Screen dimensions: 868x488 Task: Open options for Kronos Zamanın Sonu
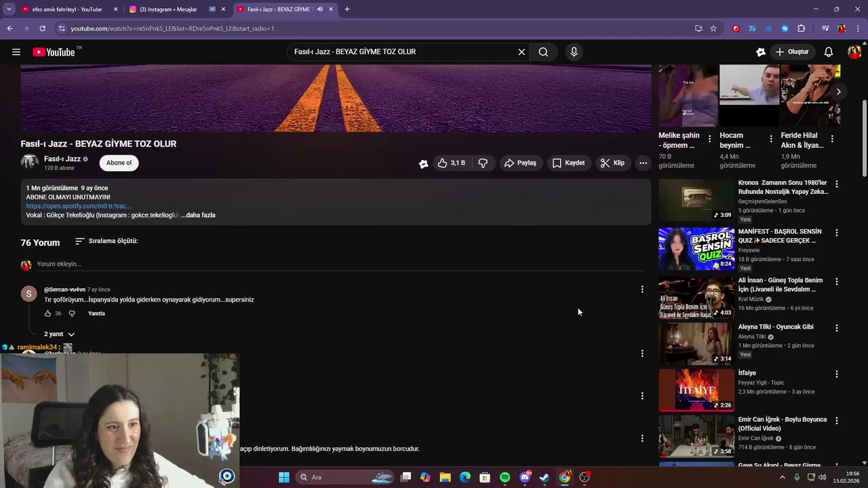[837, 184]
